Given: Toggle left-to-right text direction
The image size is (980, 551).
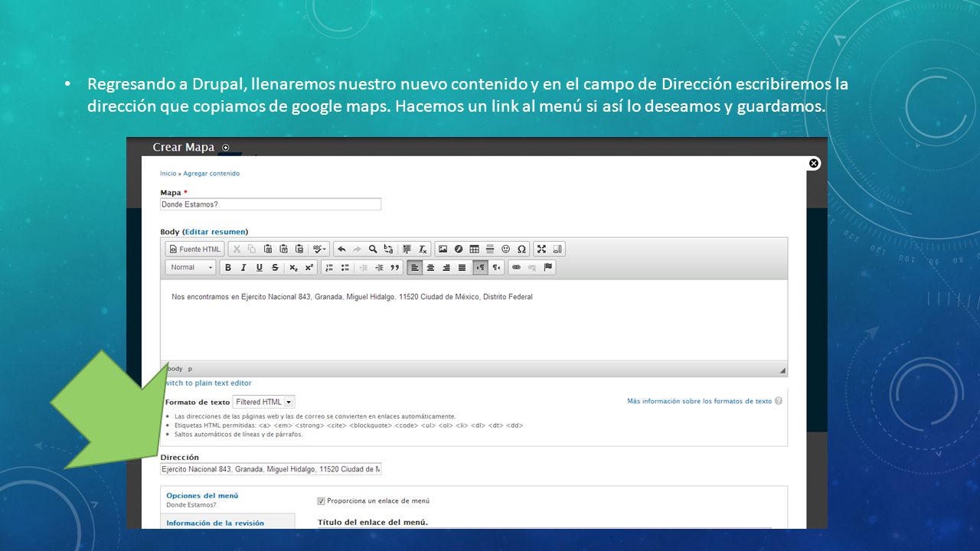Looking at the screenshot, I should pos(480,267).
